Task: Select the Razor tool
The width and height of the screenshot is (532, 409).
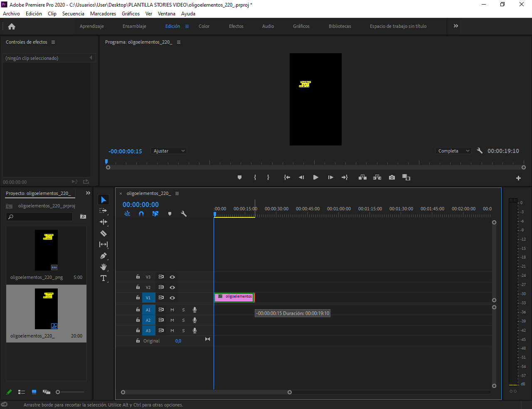Action: click(103, 233)
